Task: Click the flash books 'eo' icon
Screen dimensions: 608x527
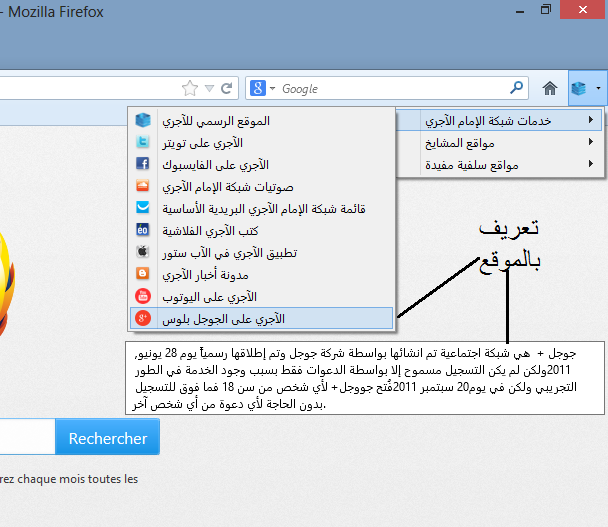Action: (143, 230)
